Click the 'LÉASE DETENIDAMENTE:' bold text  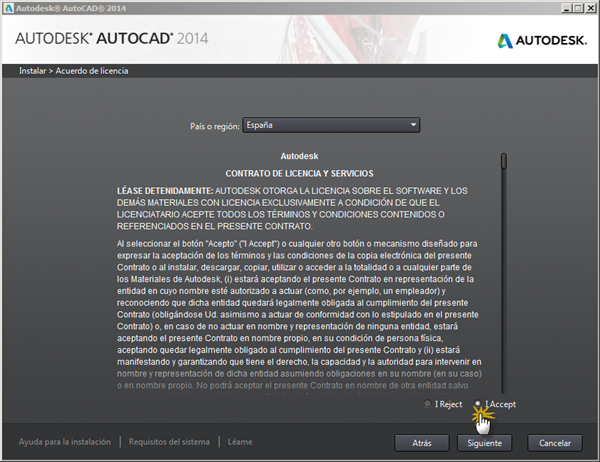pyautogui.click(x=165, y=191)
